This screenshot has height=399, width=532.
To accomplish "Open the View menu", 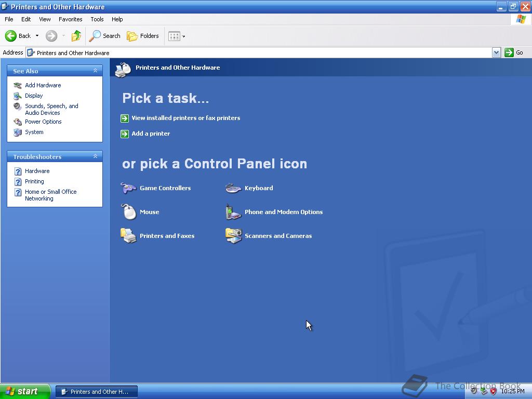I will 45,19.
